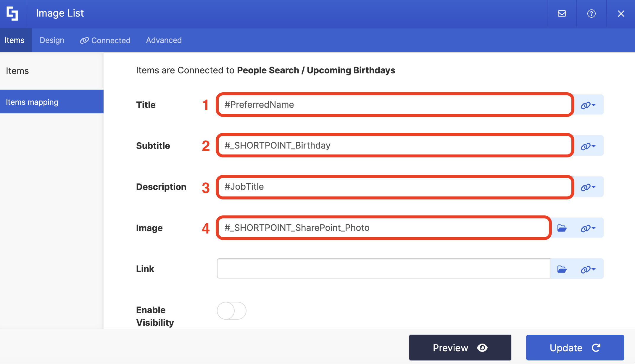Open the Connected tab
Screen dimensions: 635x364
click(x=105, y=40)
